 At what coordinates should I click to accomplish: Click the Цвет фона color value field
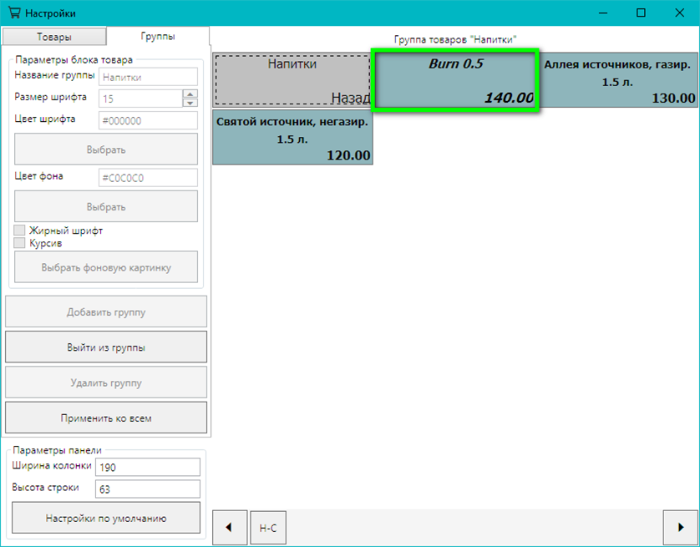[x=147, y=177]
